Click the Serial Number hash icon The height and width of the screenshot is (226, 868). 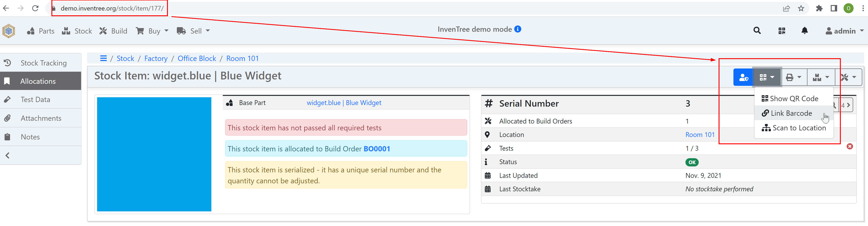[488, 103]
